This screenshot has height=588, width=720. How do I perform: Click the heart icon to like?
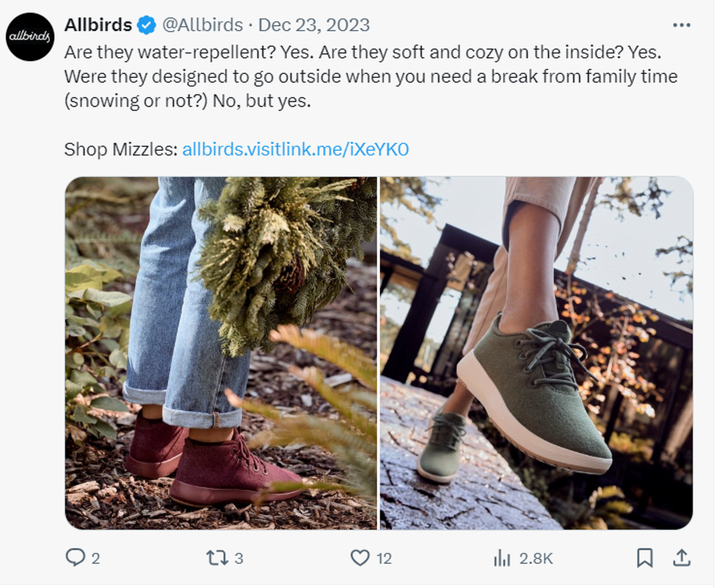click(x=360, y=558)
